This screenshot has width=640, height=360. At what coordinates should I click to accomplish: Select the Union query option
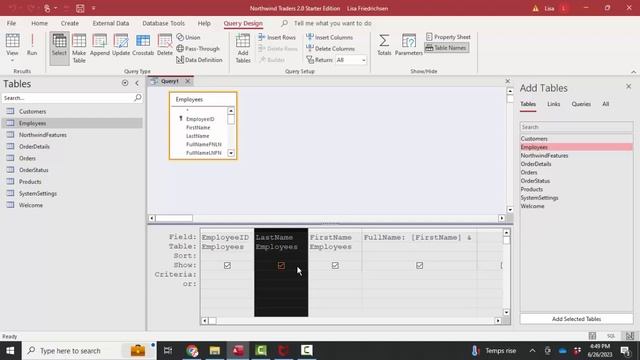click(x=189, y=37)
